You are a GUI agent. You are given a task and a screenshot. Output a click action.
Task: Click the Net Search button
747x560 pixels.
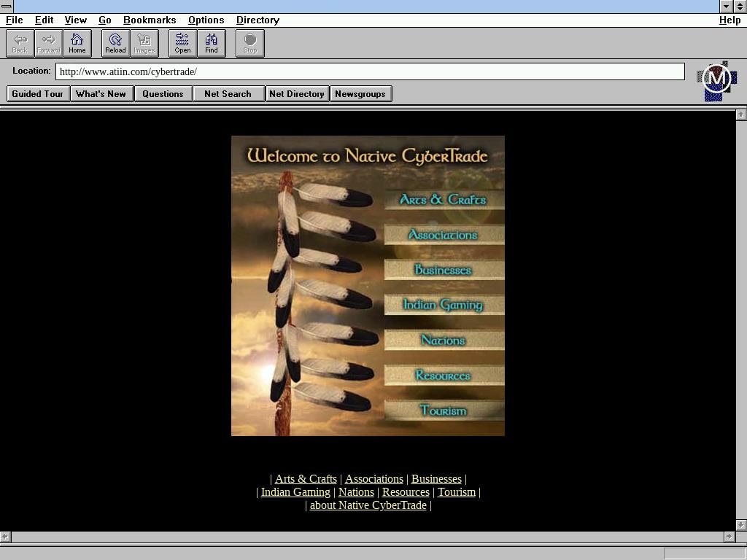pos(228,94)
